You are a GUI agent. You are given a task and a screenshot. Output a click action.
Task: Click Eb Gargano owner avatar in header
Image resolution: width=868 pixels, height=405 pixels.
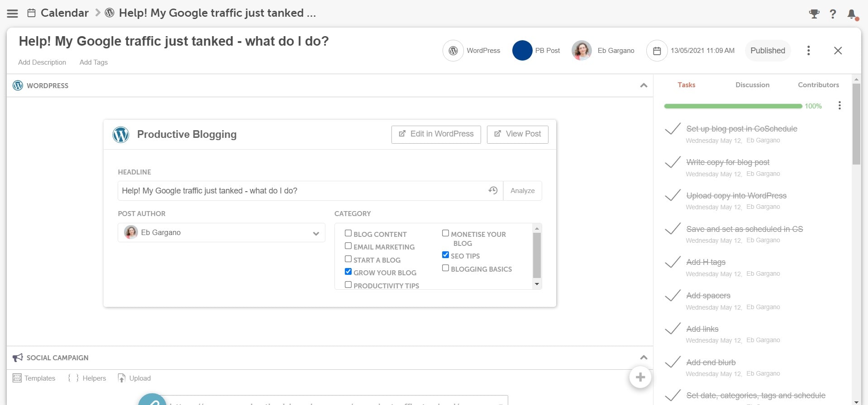pyautogui.click(x=582, y=51)
